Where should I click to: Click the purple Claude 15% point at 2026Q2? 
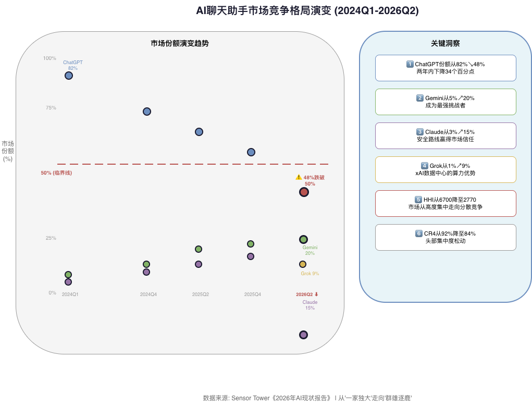[303, 335]
